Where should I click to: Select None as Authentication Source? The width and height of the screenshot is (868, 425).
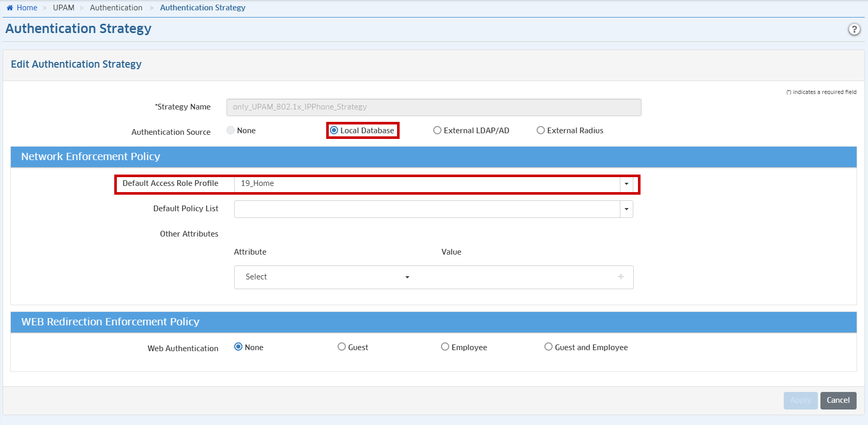pos(231,131)
